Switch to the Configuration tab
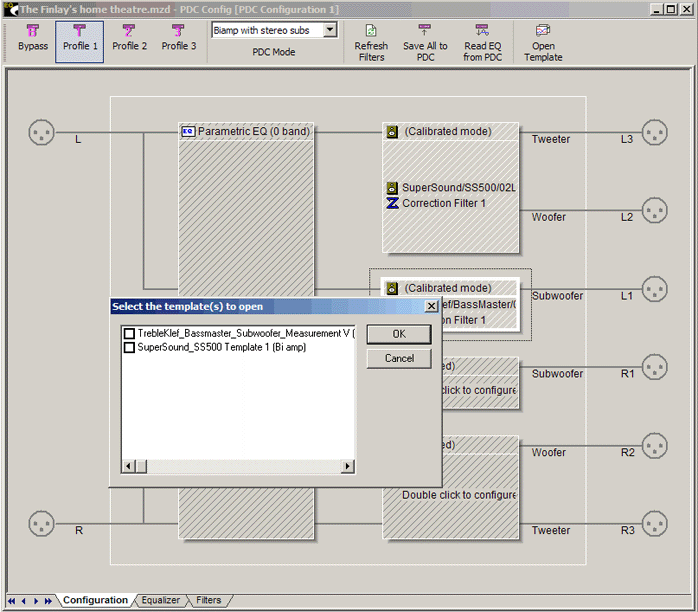698x612 pixels. coord(95,600)
